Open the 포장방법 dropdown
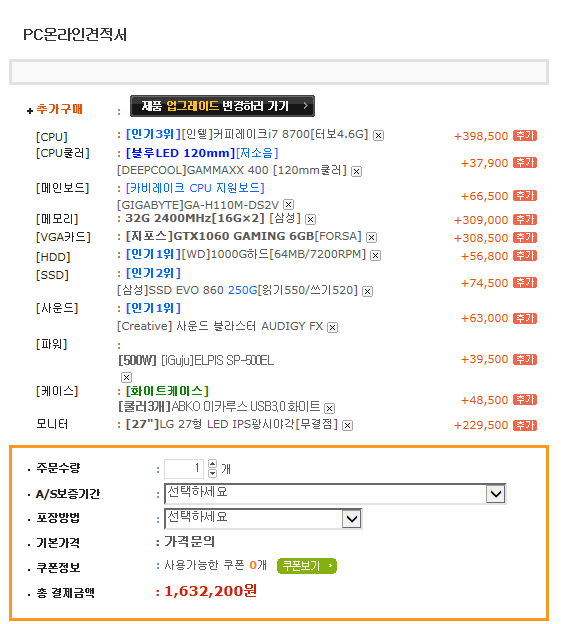The width and height of the screenshot is (561, 624). pyautogui.click(x=263, y=519)
